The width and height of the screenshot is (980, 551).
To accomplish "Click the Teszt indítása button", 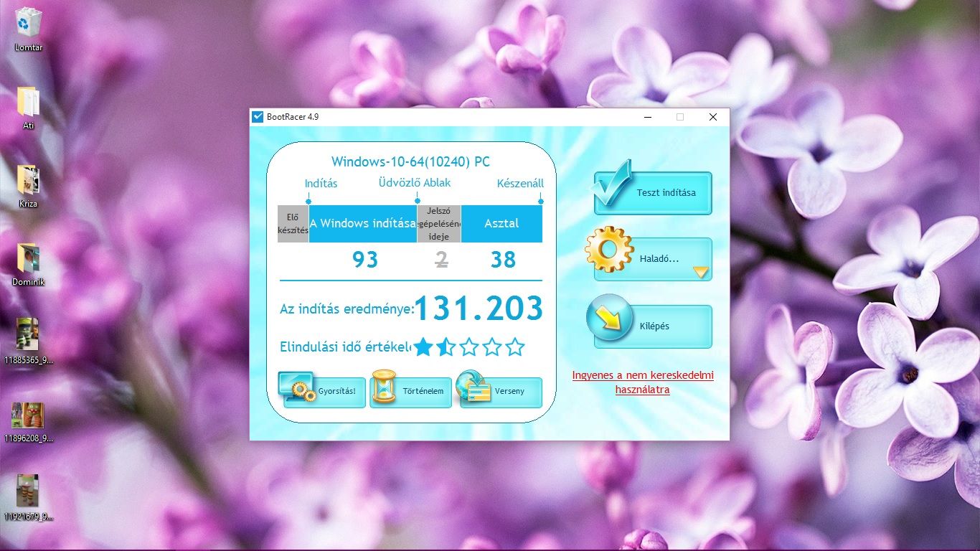I will pos(653,193).
